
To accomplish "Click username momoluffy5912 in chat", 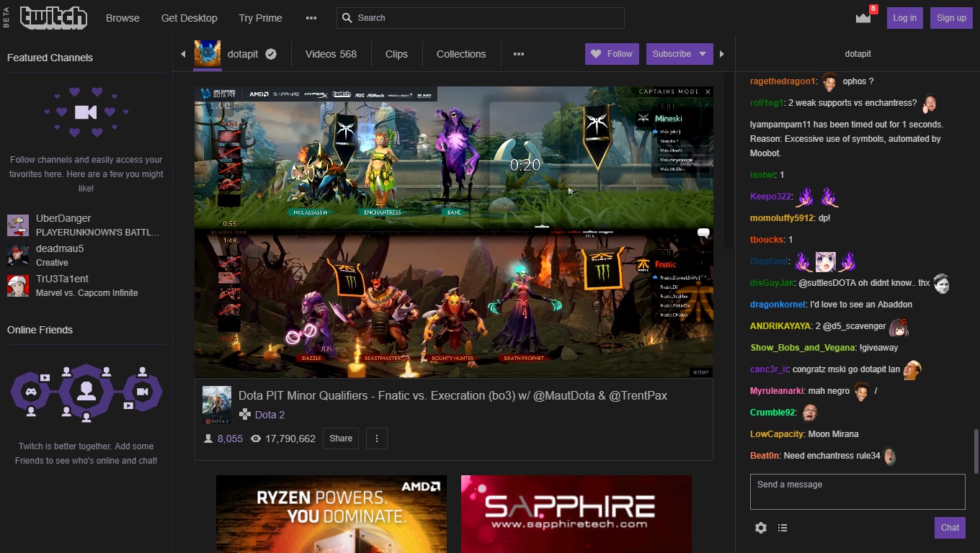I will click(782, 218).
